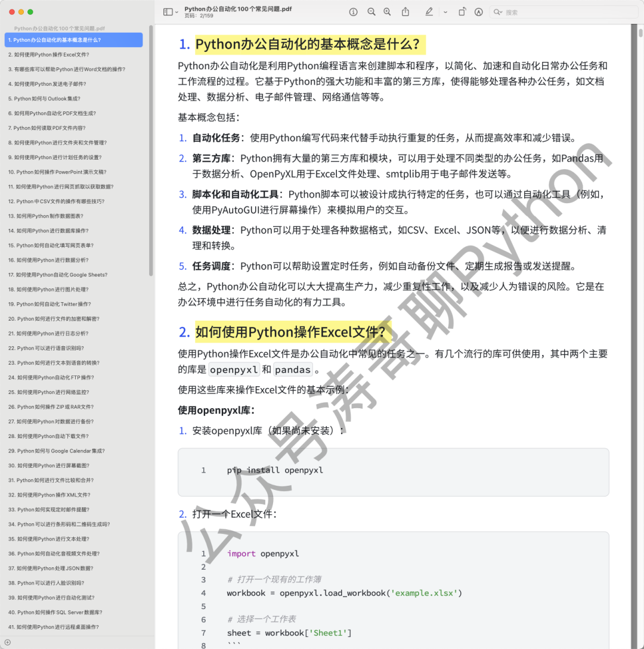The image size is (644, 649).
Task: Open item 6 自动化PDF文档生成
Action: coord(74,113)
